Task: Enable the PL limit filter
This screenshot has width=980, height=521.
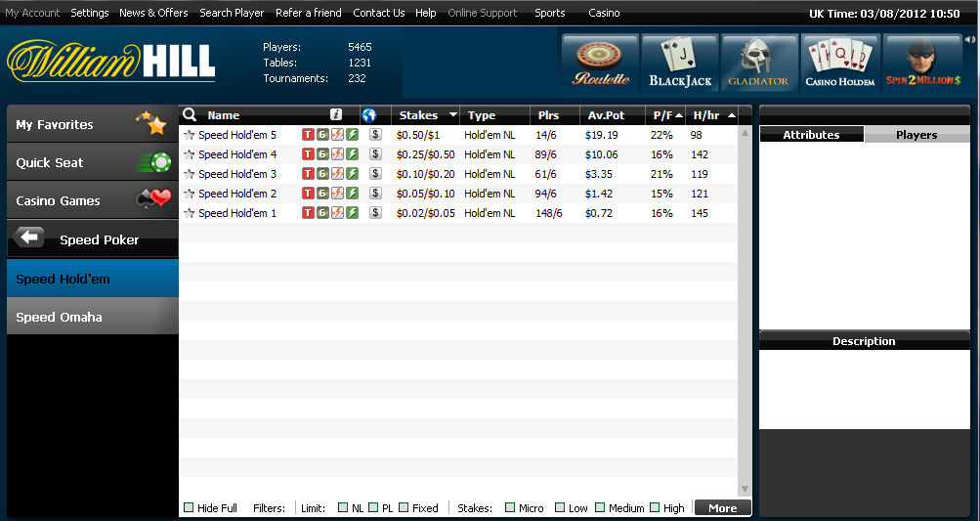Action: [x=373, y=507]
